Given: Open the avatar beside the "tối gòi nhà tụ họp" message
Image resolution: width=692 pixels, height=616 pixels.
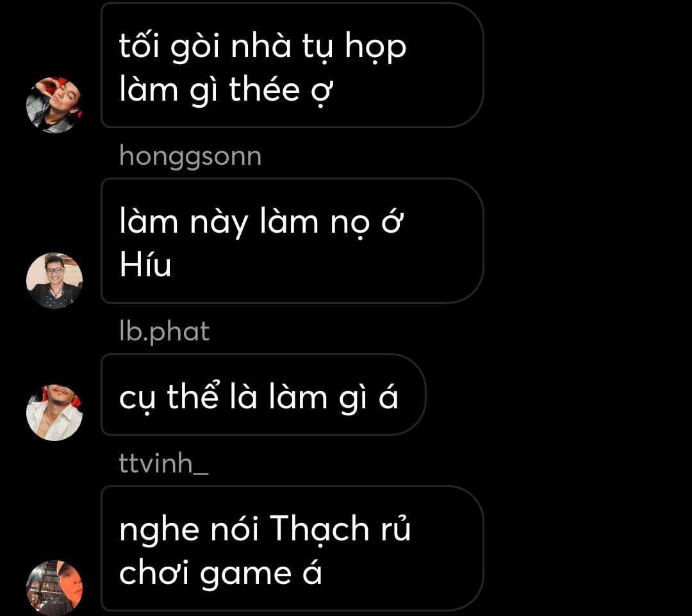Looking at the screenshot, I should tap(54, 104).
